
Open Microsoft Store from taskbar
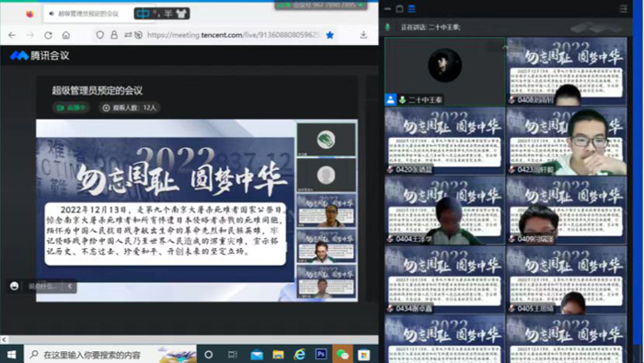363,355
